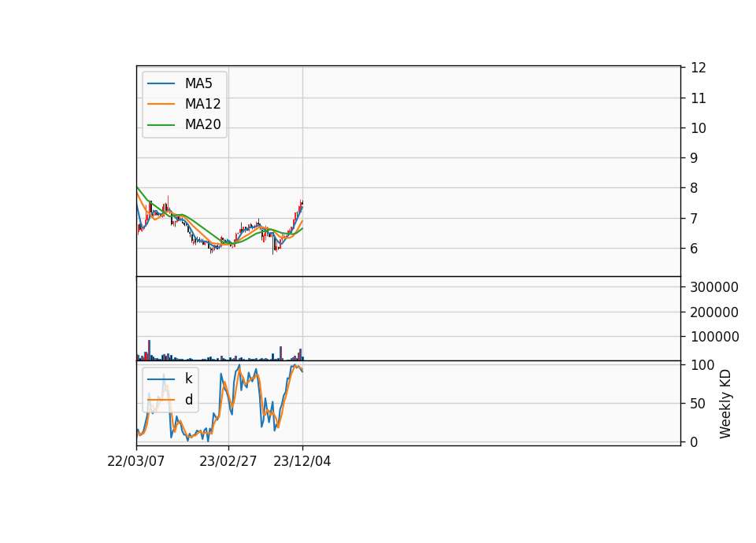Click the d legend label
Viewport: 756px width, 543px height.
click(188, 400)
